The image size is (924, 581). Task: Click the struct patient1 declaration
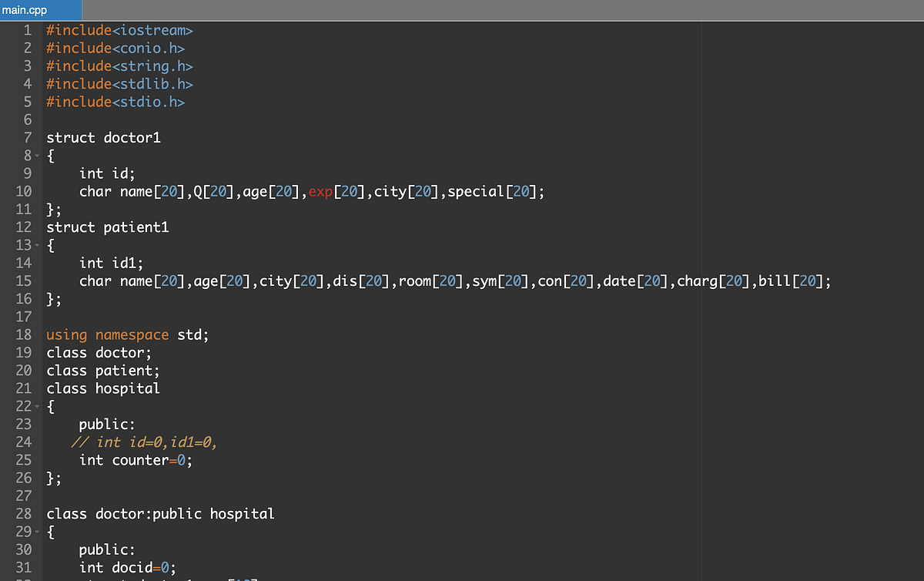click(x=107, y=227)
